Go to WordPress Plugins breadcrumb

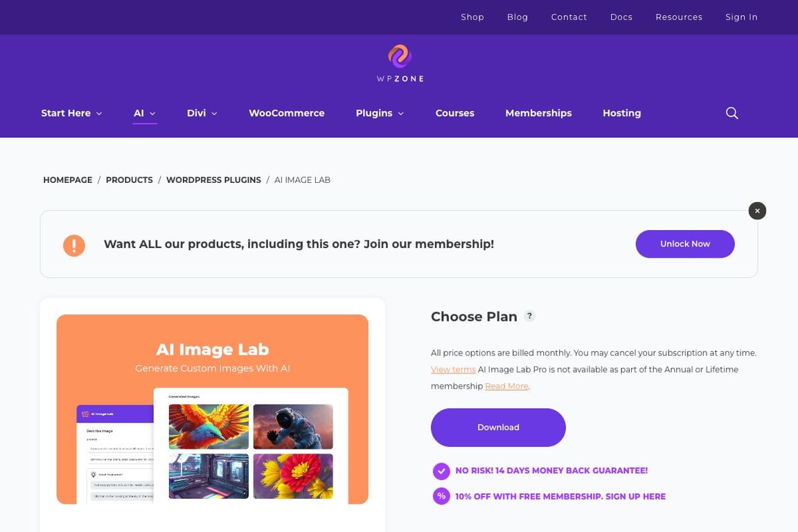(x=214, y=179)
